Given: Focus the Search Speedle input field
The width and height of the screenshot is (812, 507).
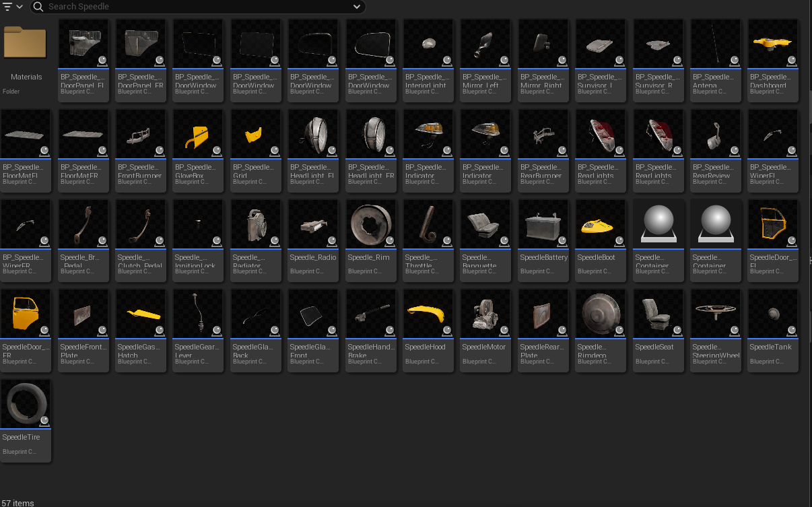Looking at the screenshot, I should (198, 7).
